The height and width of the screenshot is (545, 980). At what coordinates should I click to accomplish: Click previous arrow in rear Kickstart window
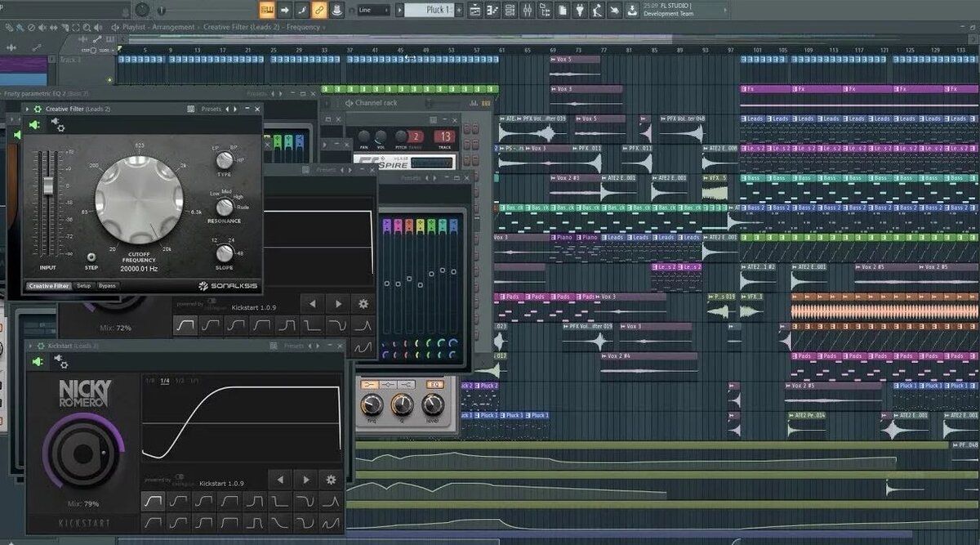(312, 303)
